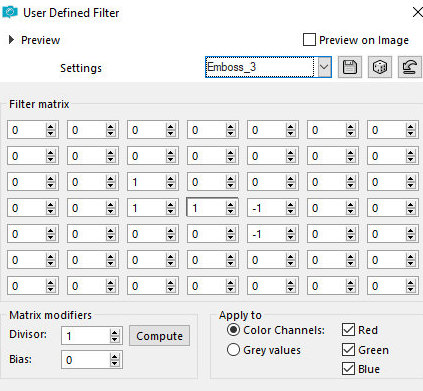Viewport: 423px width, 391px height.
Task: Uncheck the Green color channel
Action: [x=348, y=350]
